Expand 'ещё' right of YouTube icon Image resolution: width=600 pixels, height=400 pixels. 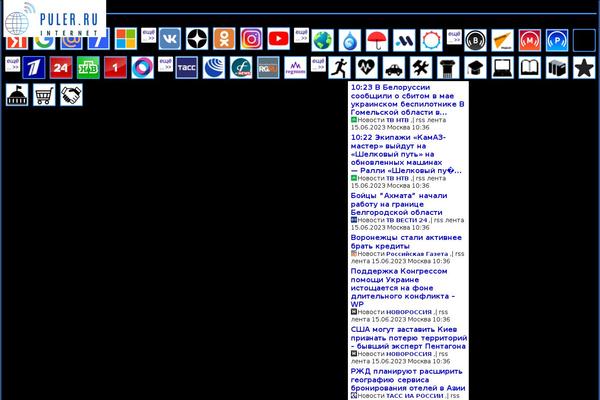point(301,35)
